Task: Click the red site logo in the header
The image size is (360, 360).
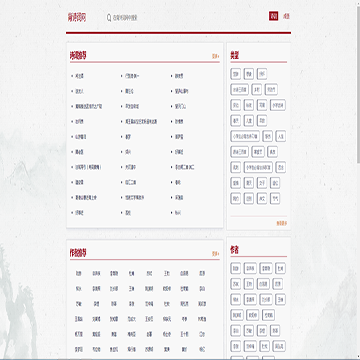Action: pyautogui.click(x=77, y=17)
